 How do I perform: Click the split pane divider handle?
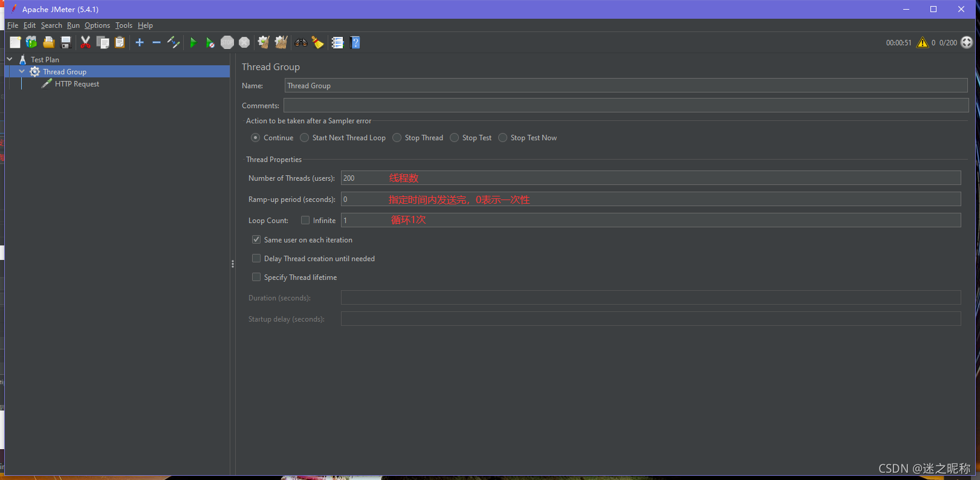(233, 264)
